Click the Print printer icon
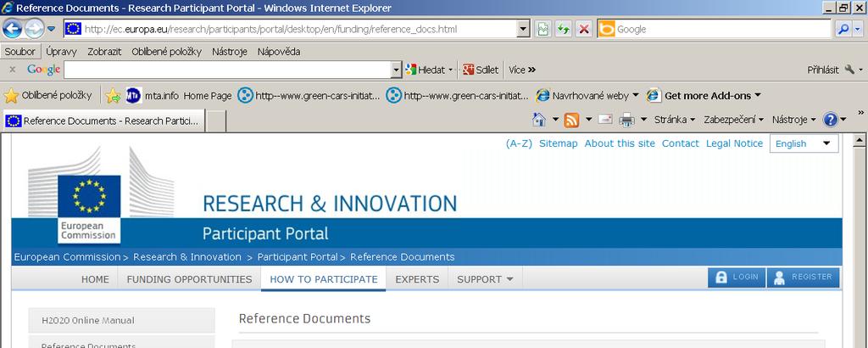868x348 pixels. [x=626, y=119]
